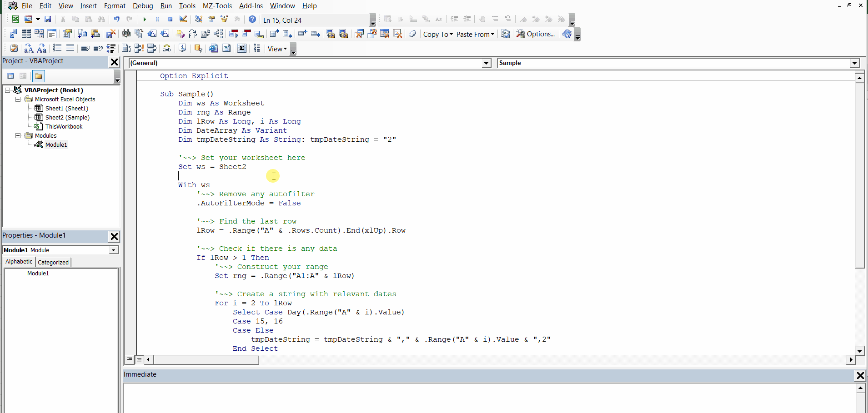868x413 pixels.
Task: Open the Sample procedure dropdown
Action: click(x=855, y=63)
